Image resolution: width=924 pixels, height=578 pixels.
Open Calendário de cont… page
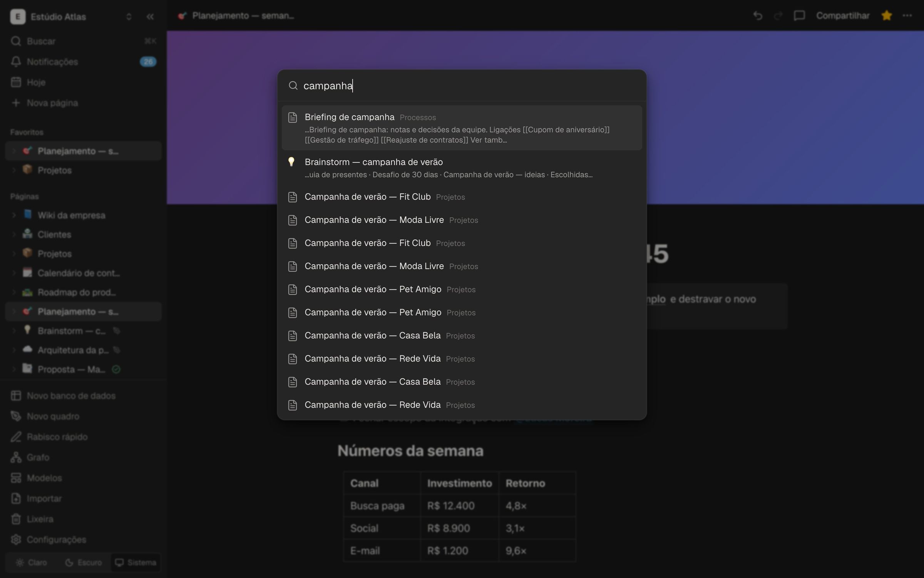click(x=83, y=273)
